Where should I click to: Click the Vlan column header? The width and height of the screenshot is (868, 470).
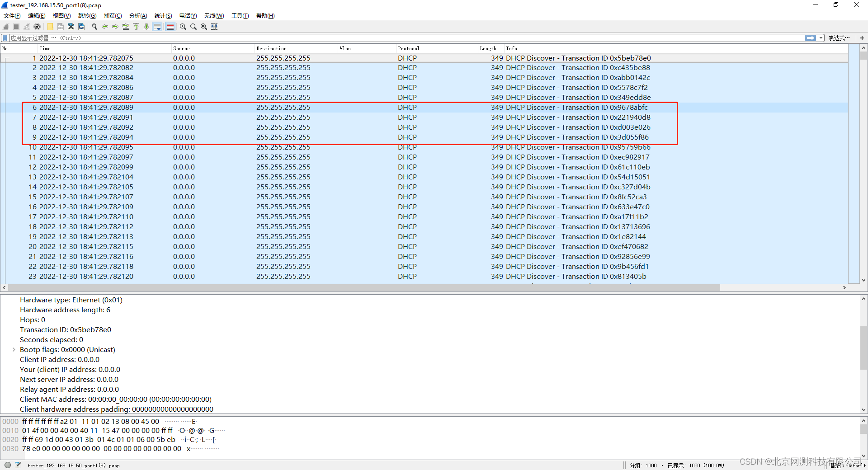[x=367, y=48]
